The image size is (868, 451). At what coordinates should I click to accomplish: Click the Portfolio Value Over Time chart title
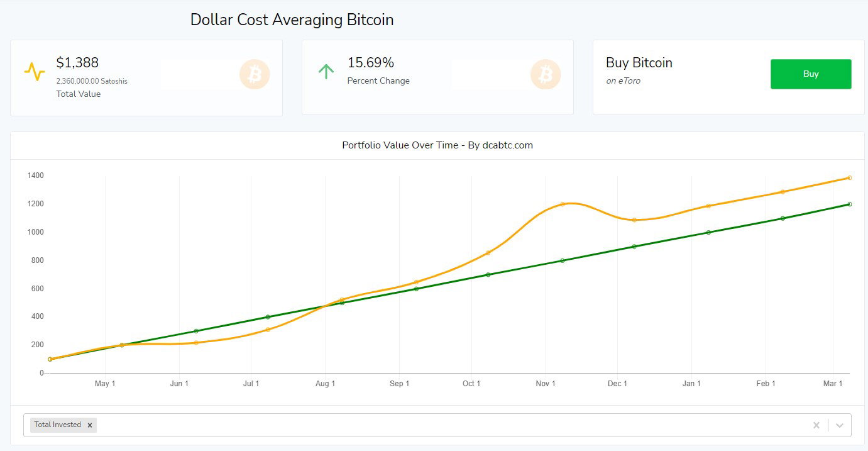point(437,145)
